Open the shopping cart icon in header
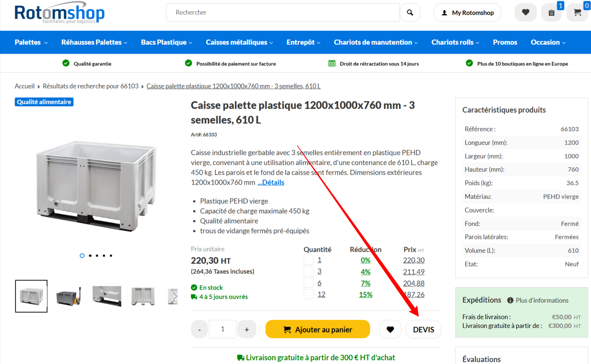This screenshot has width=591, height=364. coord(577,13)
